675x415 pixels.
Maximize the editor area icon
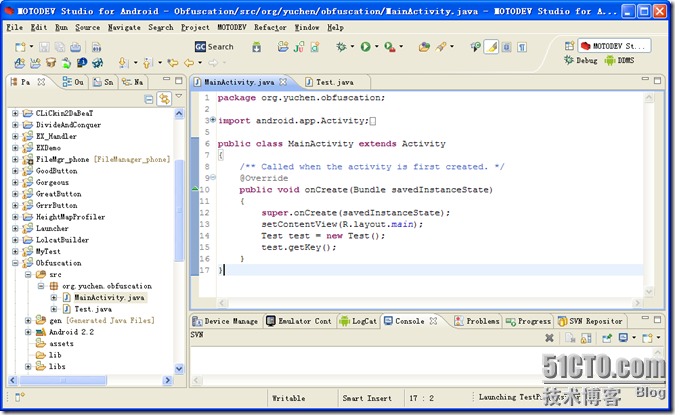(657, 80)
